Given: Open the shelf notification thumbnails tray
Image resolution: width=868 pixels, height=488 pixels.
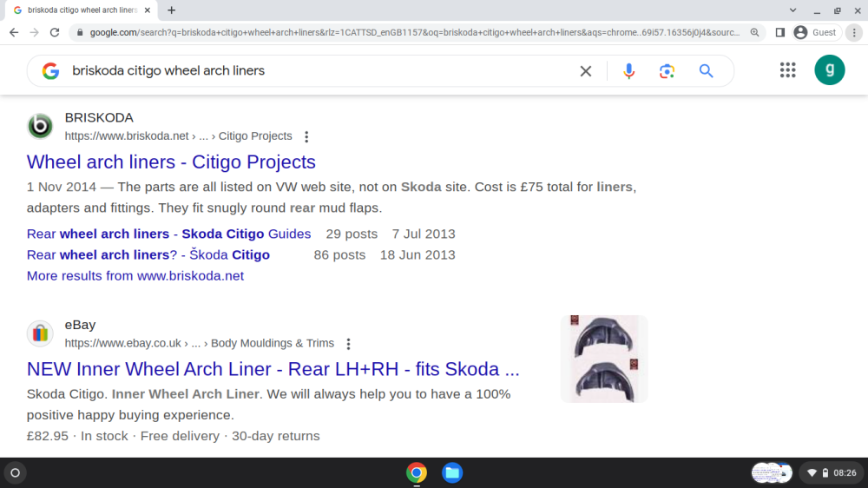Looking at the screenshot, I should pyautogui.click(x=772, y=473).
